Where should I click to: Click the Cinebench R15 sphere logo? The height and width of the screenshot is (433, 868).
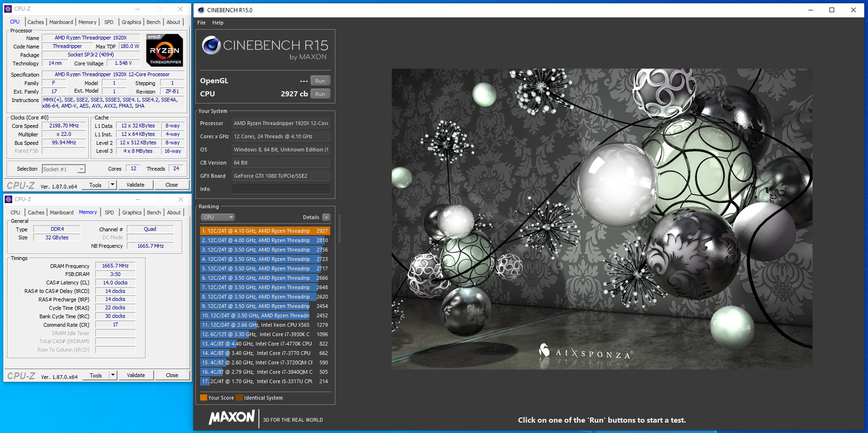pos(211,45)
